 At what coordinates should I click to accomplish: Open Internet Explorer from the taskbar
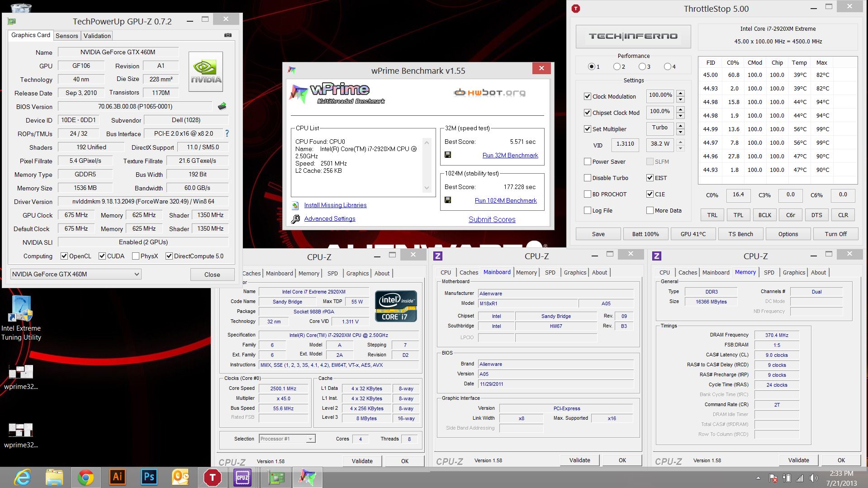23,477
